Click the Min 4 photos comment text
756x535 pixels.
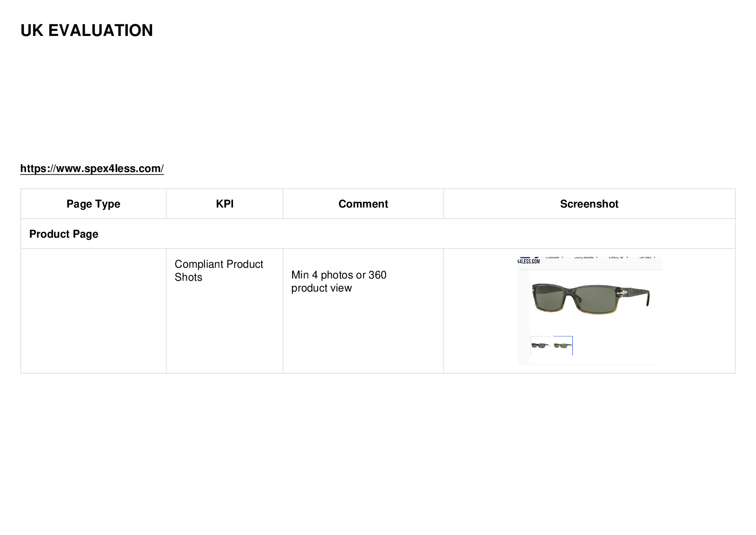pyautogui.click(x=339, y=281)
